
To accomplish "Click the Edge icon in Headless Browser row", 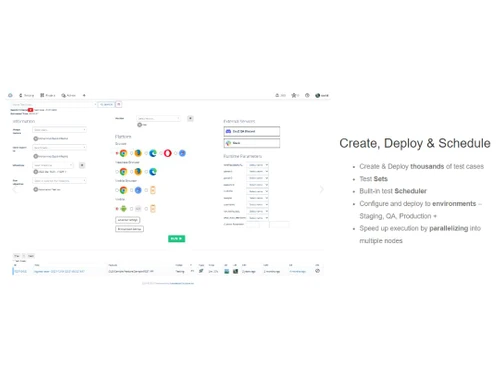I will tap(153, 172).
